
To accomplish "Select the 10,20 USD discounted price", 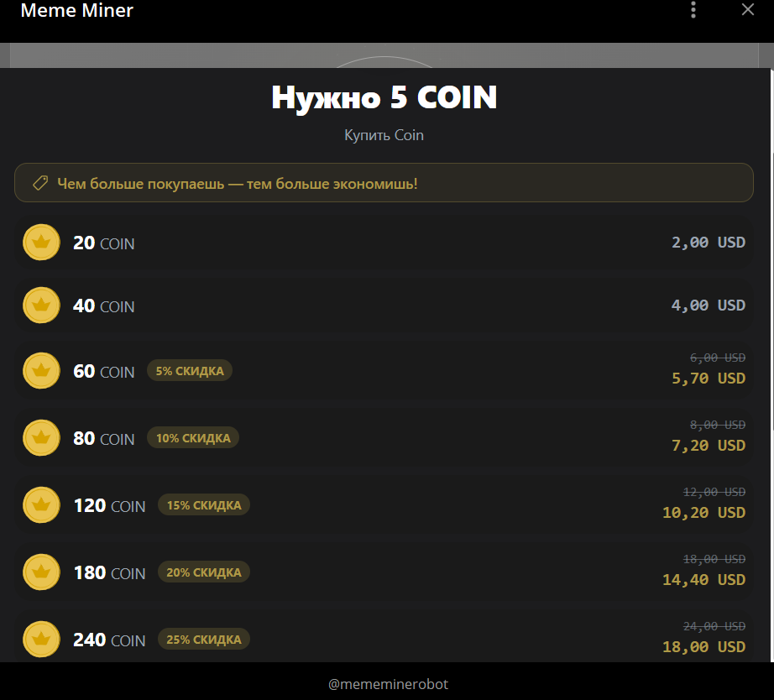I will click(x=704, y=513).
